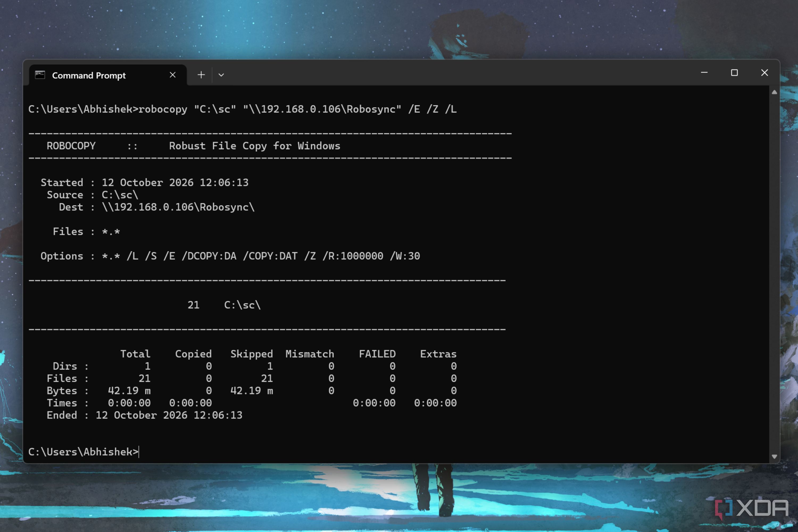Viewport: 798px width, 532px height.
Task: Close the Command Prompt tab
Action: click(x=173, y=75)
